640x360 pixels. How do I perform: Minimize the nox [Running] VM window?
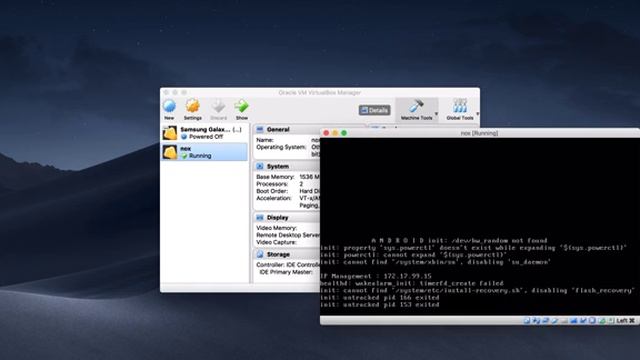point(335,133)
